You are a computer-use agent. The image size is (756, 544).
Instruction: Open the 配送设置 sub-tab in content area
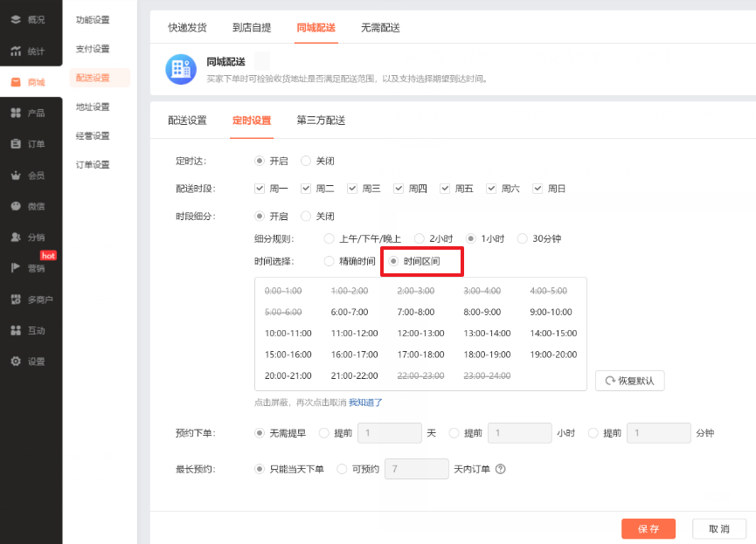click(x=187, y=121)
